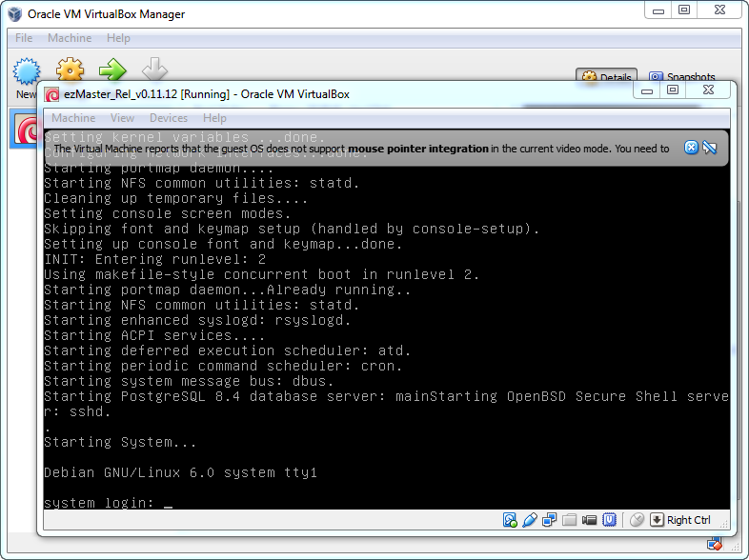The width and height of the screenshot is (749, 560).
Task: Click the 'Starting ACPI services....' console line
Action: point(153,335)
